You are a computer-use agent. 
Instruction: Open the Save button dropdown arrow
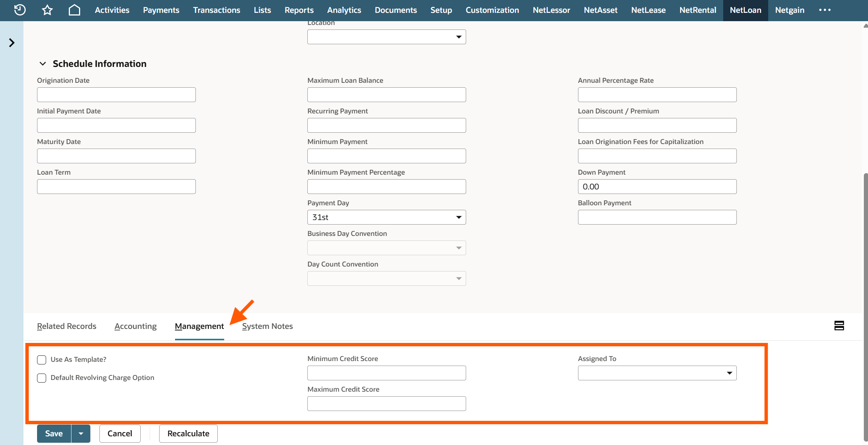(81, 434)
